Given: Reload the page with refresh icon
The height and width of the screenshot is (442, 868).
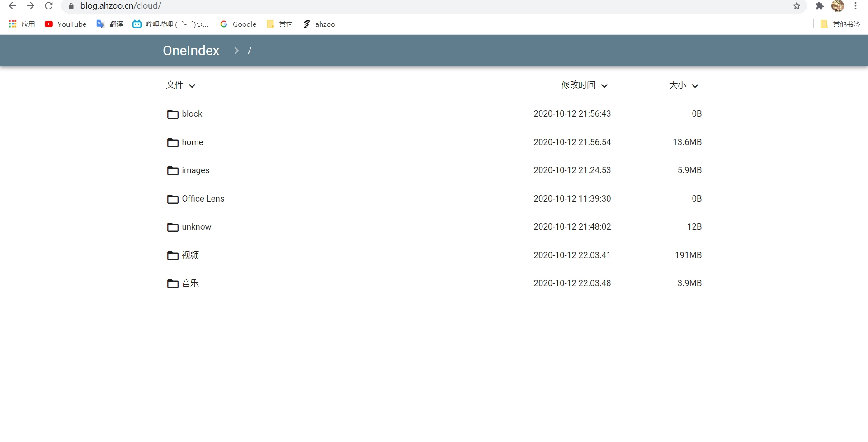Looking at the screenshot, I should [49, 6].
